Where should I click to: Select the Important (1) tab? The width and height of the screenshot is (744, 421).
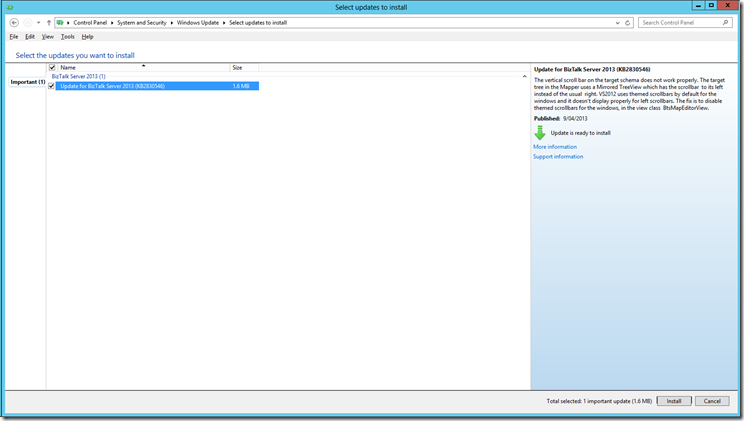pyautogui.click(x=28, y=82)
